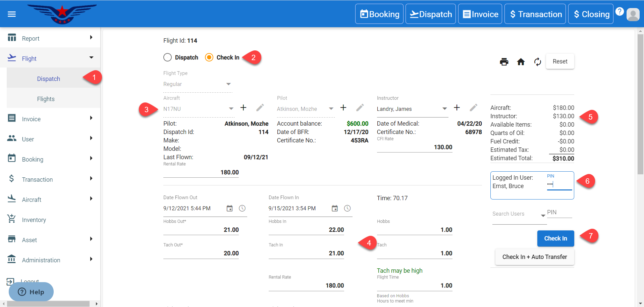The image size is (644, 307).
Task: Edit the pilot with pencil icon
Action: (x=360, y=107)
